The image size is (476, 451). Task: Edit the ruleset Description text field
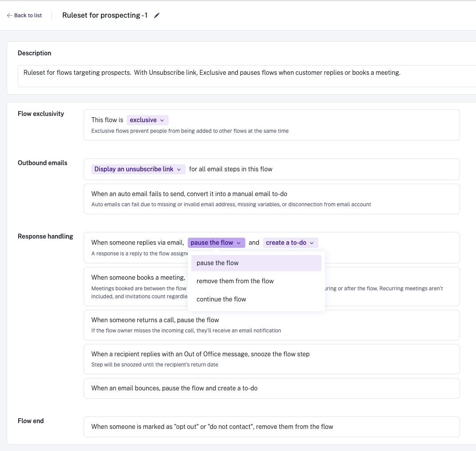[247, 76]
